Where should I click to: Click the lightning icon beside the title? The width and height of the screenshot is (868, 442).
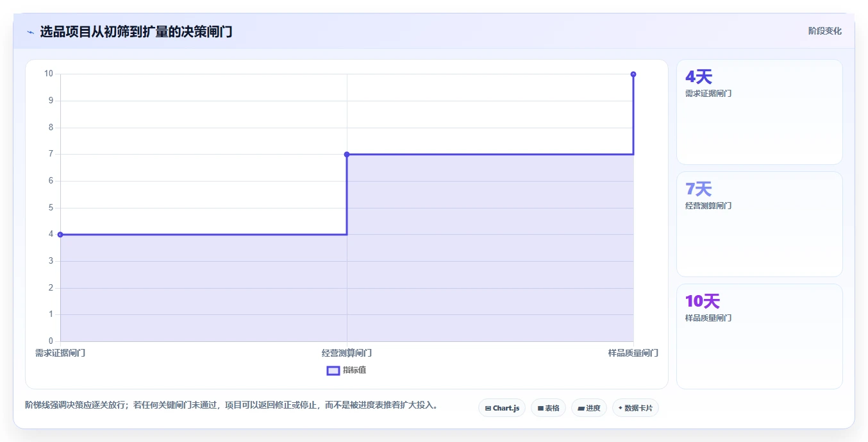30,32
